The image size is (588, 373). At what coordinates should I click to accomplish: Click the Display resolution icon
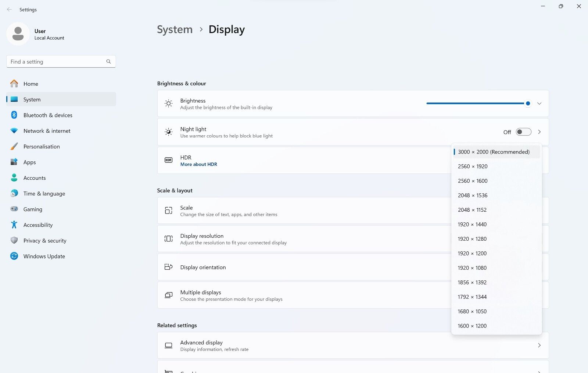click(168, 239)
